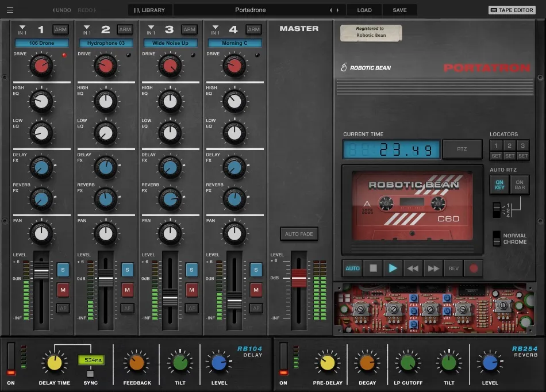Arm channel 4 for recording

pyautogui.click(x=254, y=29)
